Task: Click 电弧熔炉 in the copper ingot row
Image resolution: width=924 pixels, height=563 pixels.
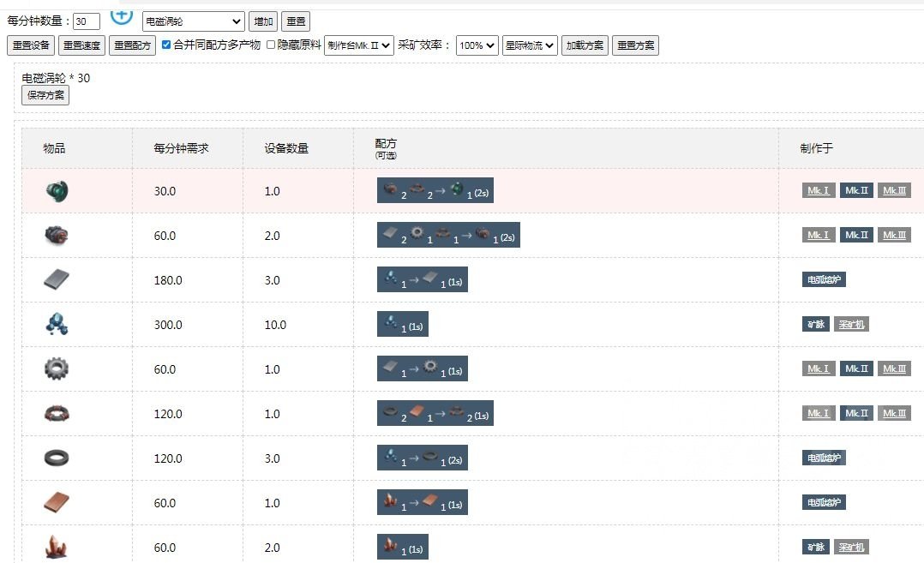Action: coord(824,502)
